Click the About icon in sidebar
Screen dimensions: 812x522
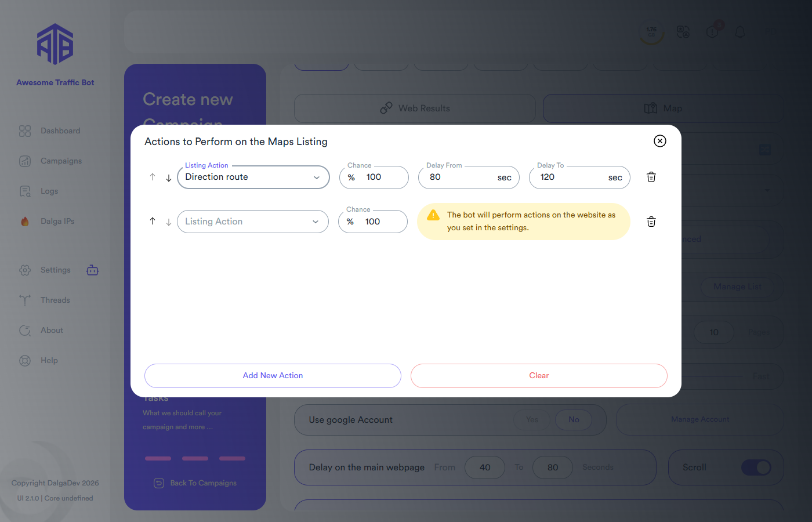pyautogui.click(x=25, y=331)
